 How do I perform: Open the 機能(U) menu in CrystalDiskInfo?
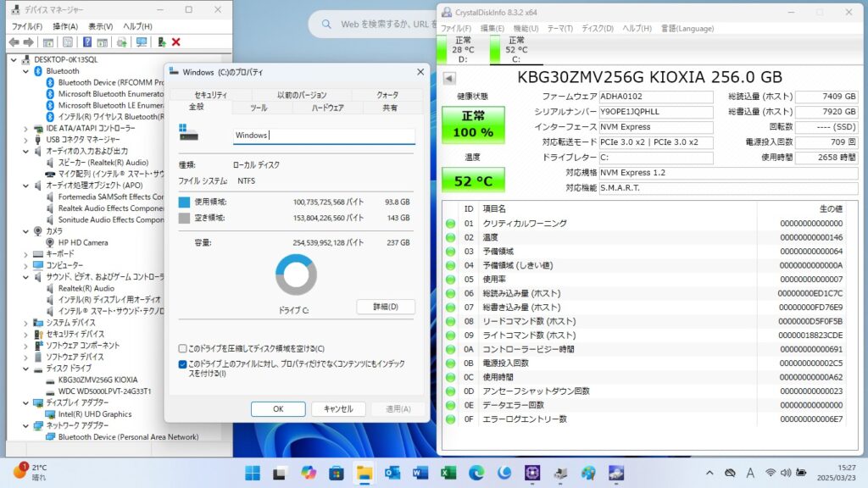point(525,28)
